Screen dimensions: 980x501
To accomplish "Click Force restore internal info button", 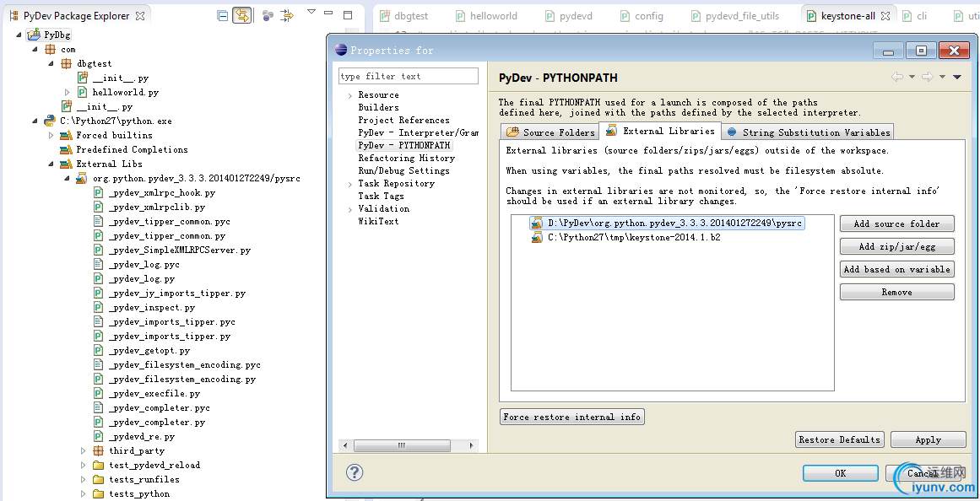I will [x=571, y=417].
